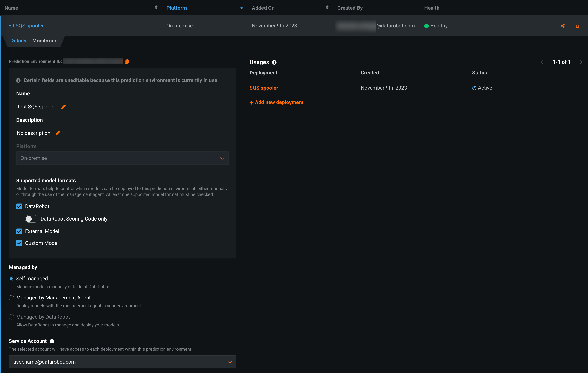The image size is (588, 373).
Task: Select the Details tab
Action: (18, 41)
